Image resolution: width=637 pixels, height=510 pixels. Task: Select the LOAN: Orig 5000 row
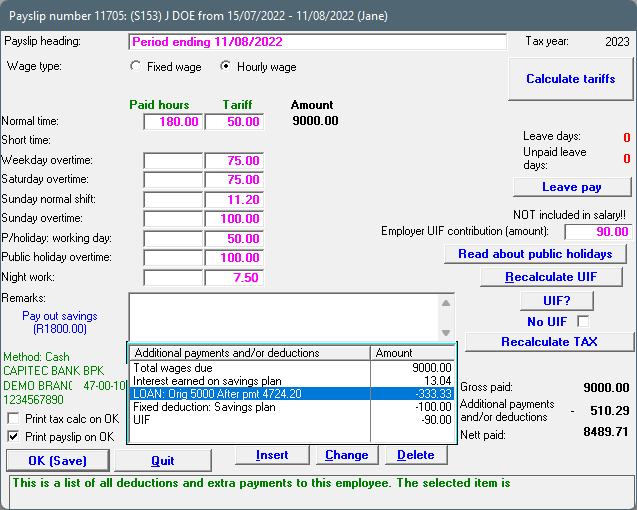click(292, 394)
